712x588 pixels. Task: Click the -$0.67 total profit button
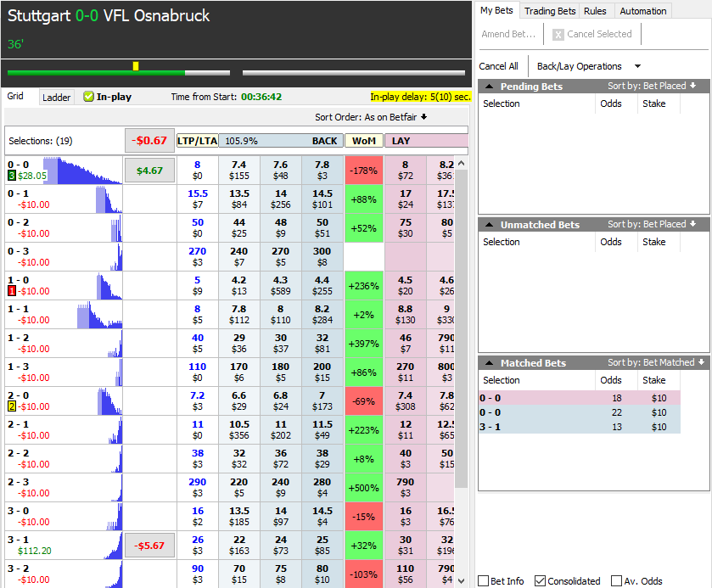pyautogui.click(x=149, y=141)
